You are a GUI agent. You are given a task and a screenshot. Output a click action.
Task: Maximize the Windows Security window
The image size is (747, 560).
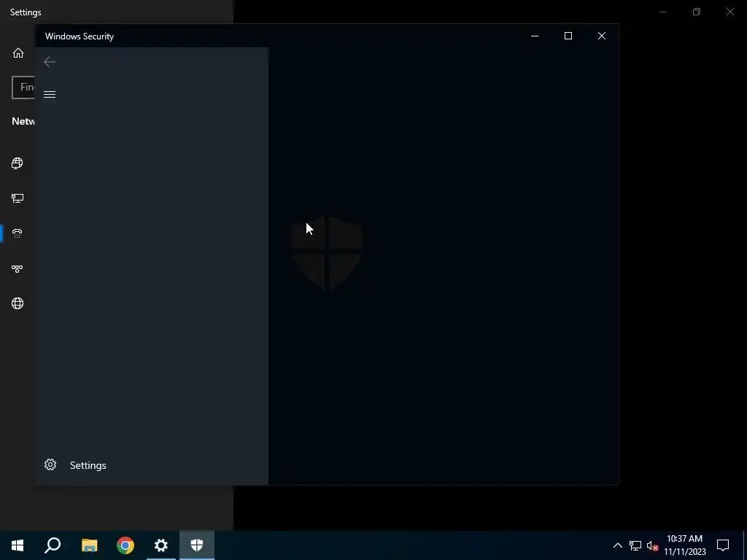pyautogui.click(x=568, y=36)
